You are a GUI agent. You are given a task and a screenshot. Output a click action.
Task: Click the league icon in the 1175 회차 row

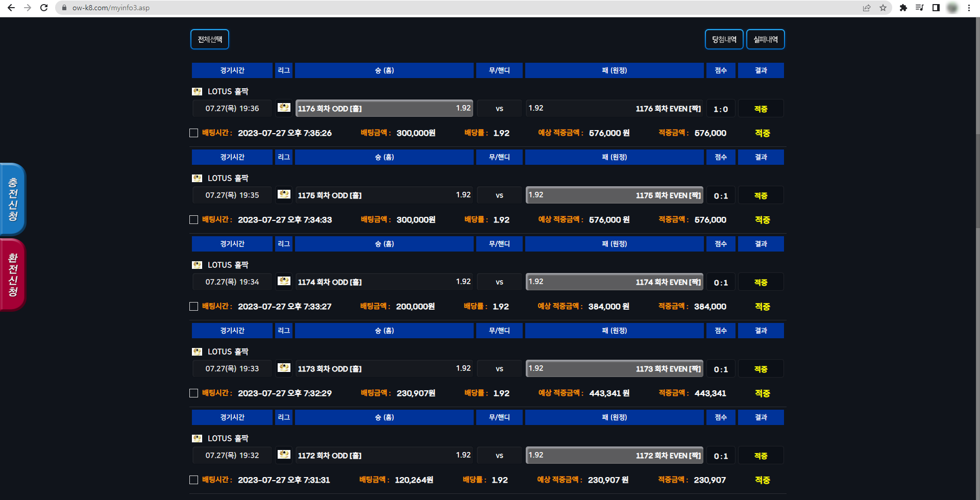click(x=284, y=194)
